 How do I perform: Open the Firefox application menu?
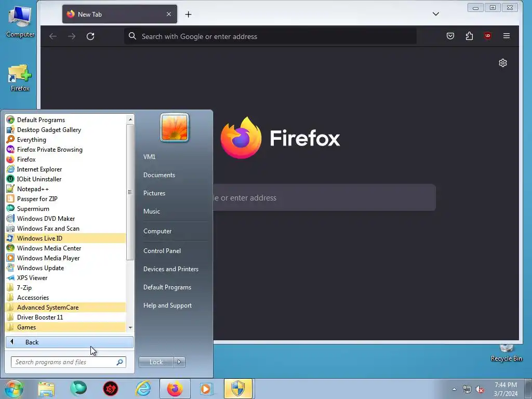(x=506, y=36)
